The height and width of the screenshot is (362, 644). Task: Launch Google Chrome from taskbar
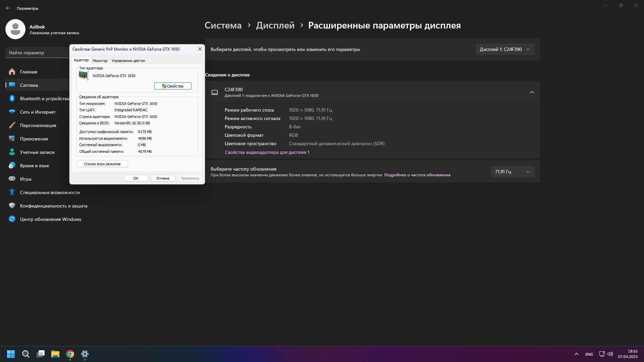point(70,354)
